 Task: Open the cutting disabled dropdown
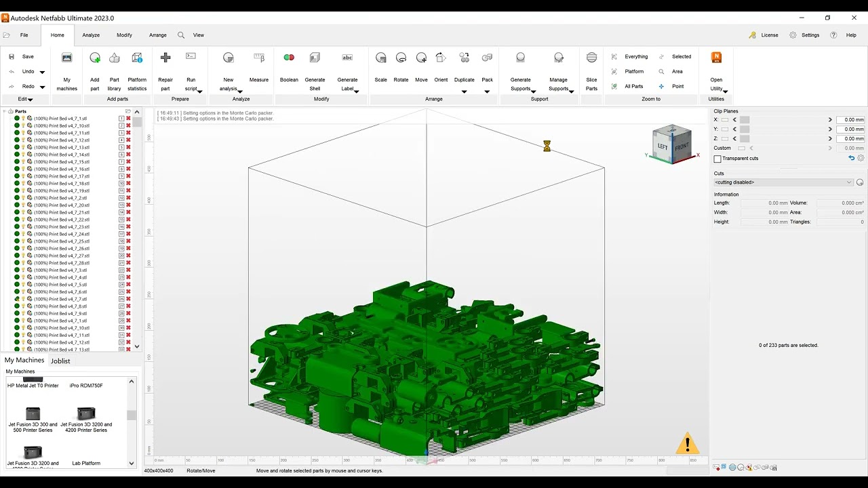tap(783, 182)
